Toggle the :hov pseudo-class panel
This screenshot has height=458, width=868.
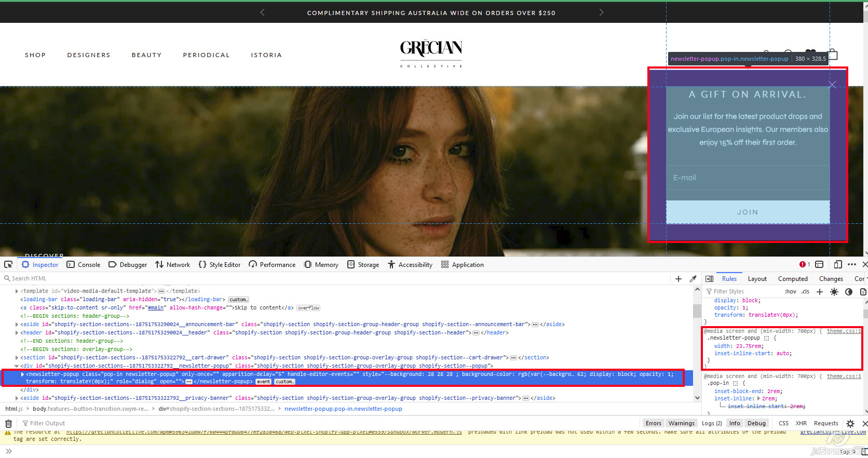pyautogui.click(x=790, y=292)
